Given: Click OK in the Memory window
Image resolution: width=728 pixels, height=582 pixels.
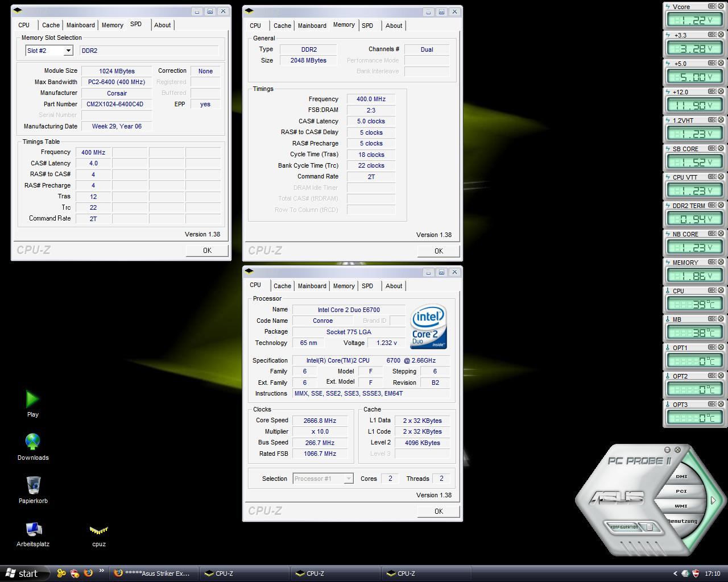Looking at the screenshot, I should 439,251.
